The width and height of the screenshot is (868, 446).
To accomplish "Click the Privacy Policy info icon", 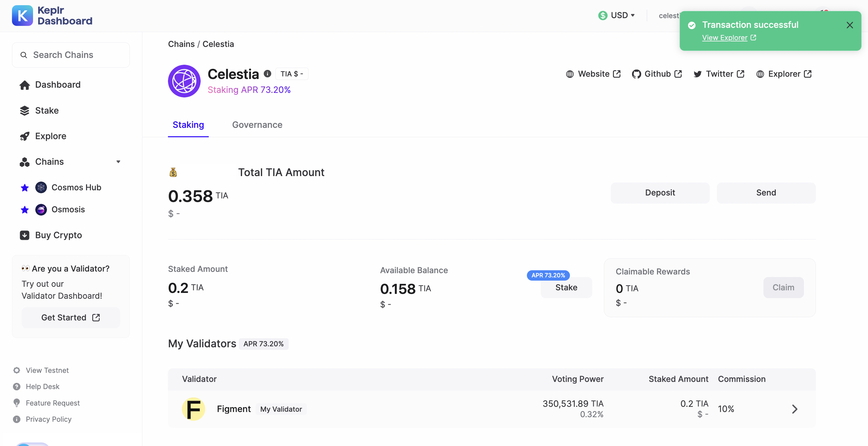I will tap(17, 419).
